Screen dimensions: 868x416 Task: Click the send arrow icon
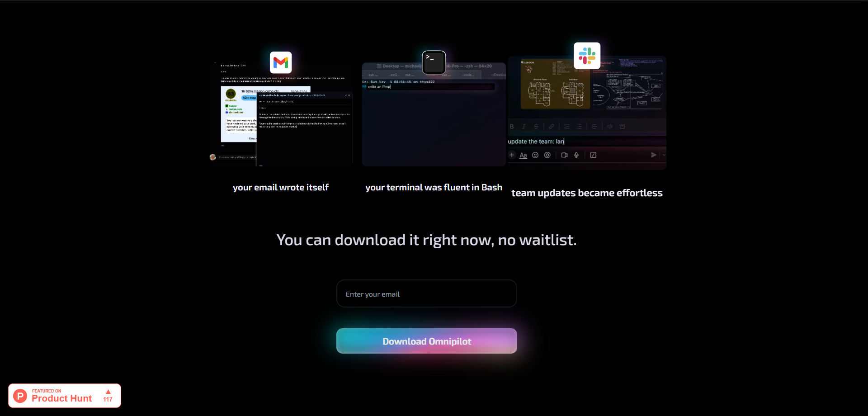point(653,155)
